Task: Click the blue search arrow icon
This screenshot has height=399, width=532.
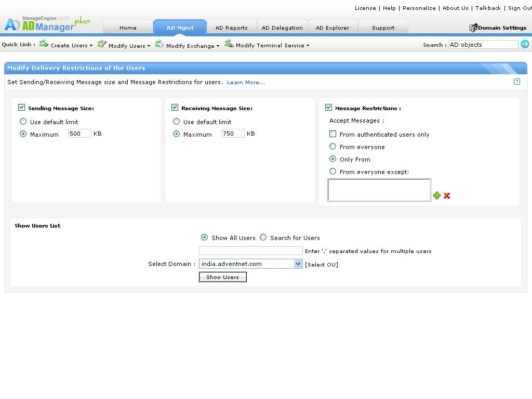Action: [526, 45]
